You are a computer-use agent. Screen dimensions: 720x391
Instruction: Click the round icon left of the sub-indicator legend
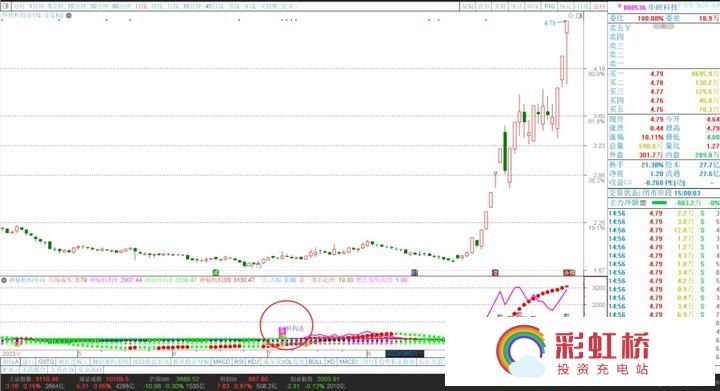[4, 280]
